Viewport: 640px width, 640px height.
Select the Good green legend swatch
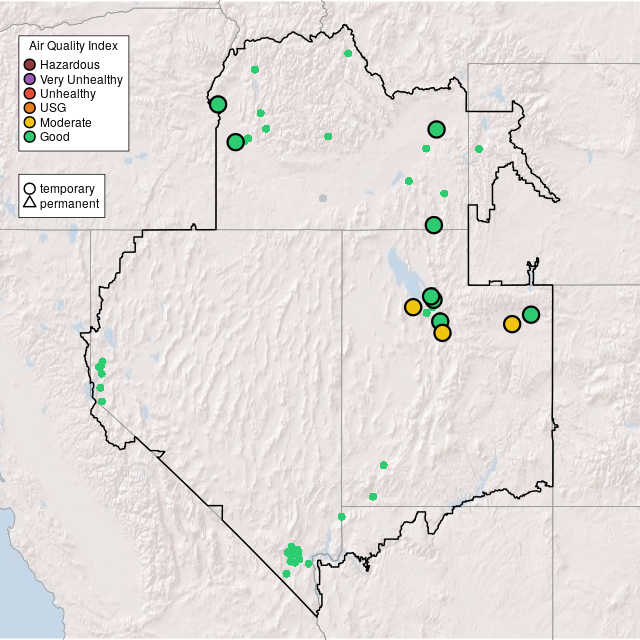pyautogui.click(x=30, y=136)
